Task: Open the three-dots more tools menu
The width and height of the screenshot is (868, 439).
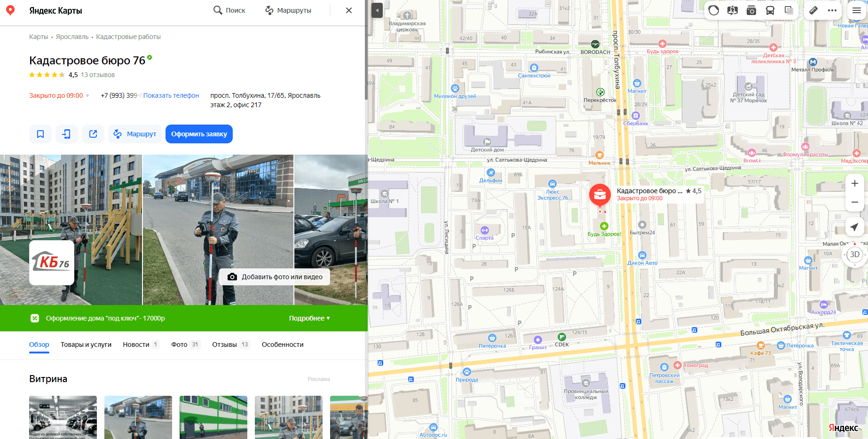Action: click(832, 10)
